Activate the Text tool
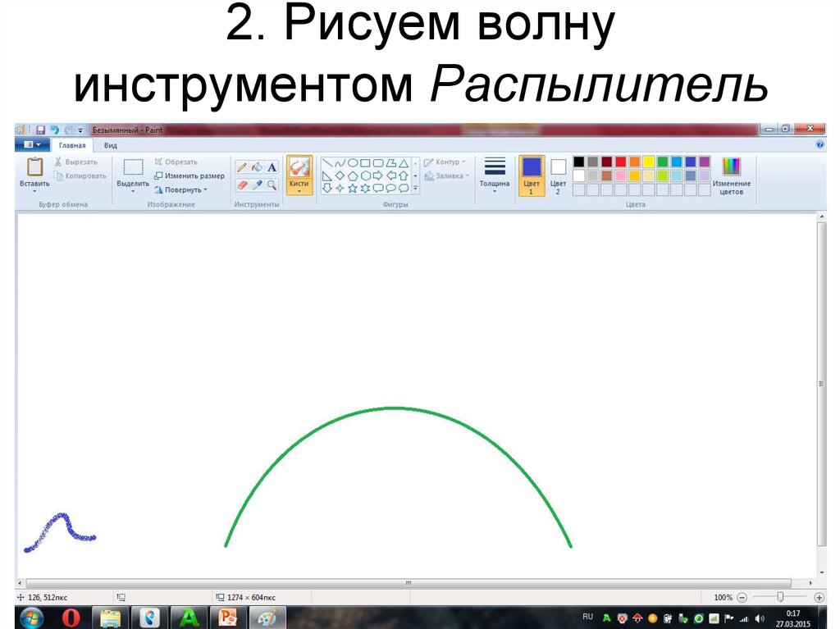840x629 pixels. pos(271,167)
